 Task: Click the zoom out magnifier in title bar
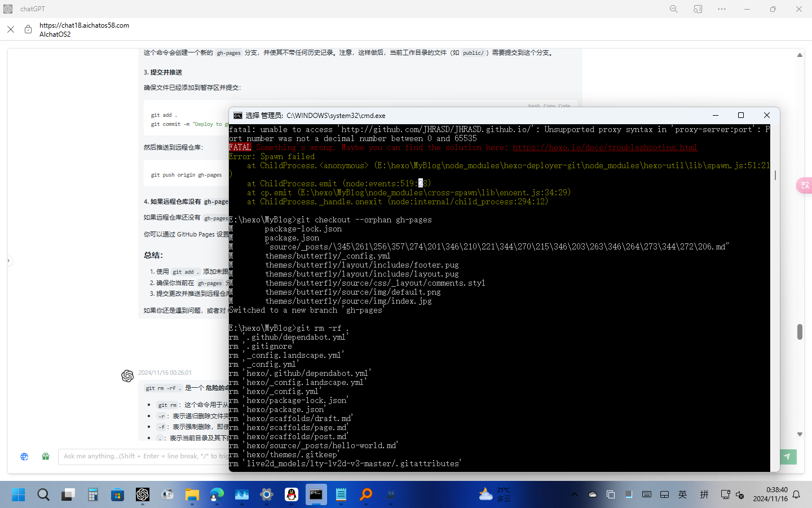coord(673,9)
